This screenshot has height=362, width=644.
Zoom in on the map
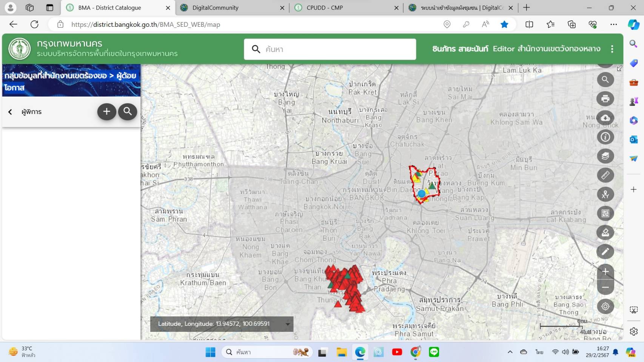pyautogui.click(x=605, y=271)
